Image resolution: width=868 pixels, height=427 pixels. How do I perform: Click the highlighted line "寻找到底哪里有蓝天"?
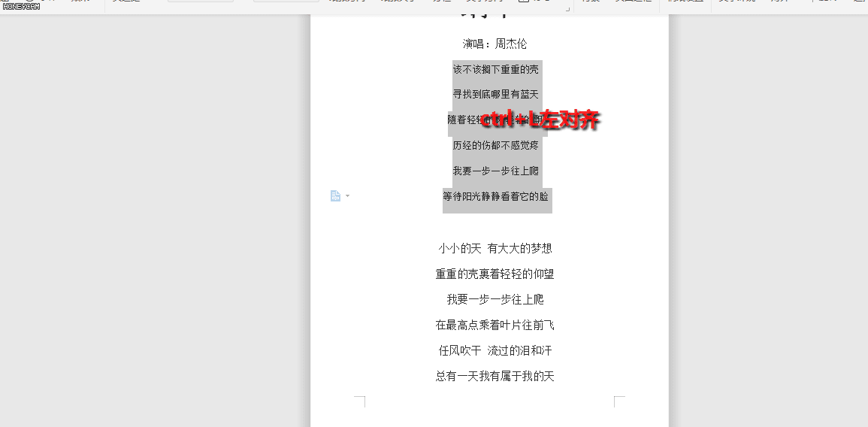495,94
